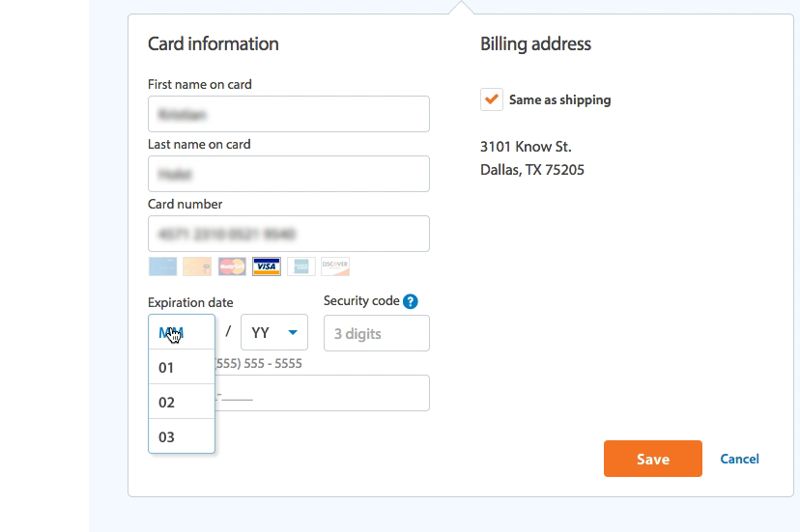
Task: Click the Visa card logo
Action: tap(266, 266)
